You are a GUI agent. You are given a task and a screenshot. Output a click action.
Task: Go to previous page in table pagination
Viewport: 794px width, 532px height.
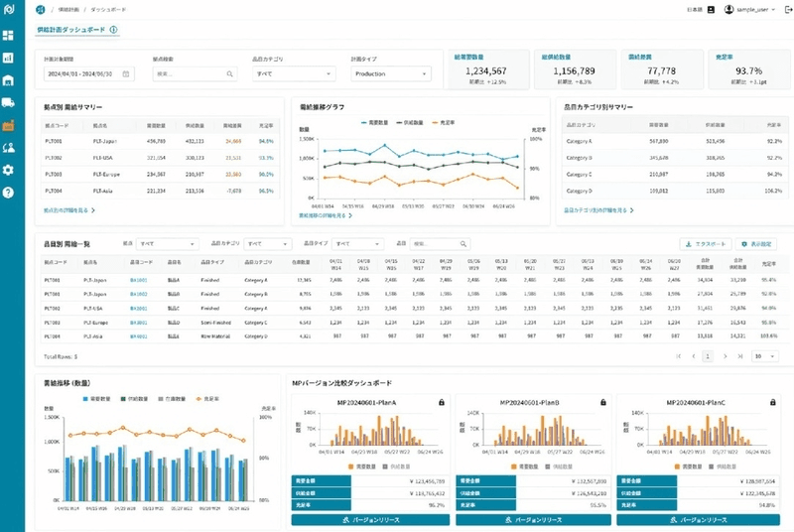point(693,356)
